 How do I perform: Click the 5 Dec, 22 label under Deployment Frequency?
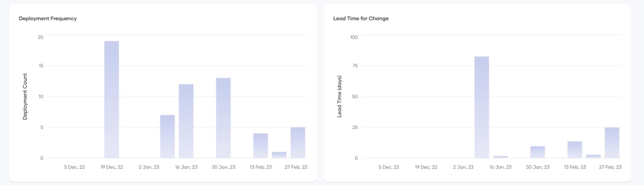(x=74, y=167)
